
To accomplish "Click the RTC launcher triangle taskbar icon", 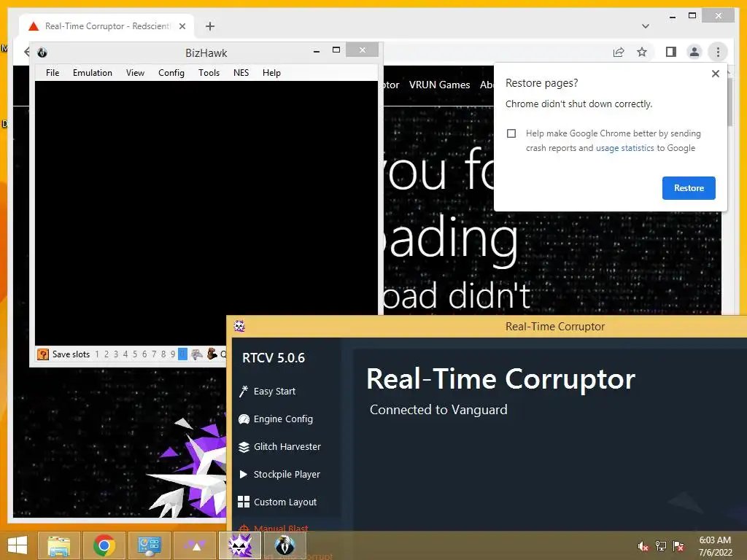I will click(x=196, y=545).
